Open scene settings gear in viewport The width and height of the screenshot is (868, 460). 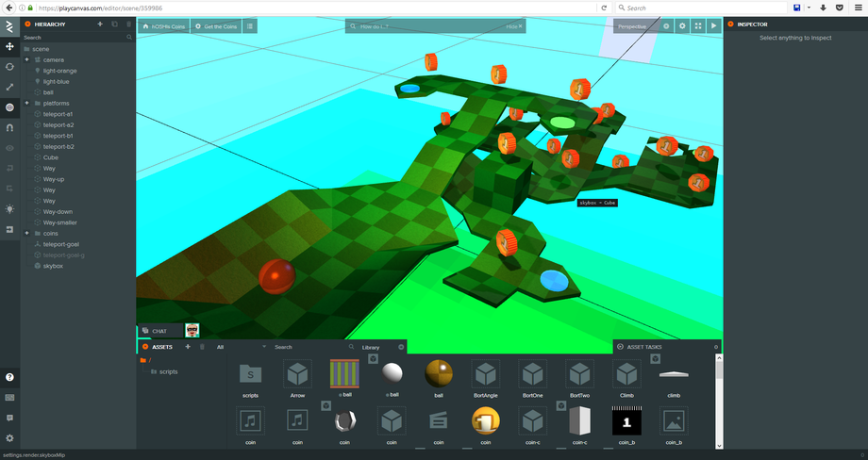coord(682,26)
